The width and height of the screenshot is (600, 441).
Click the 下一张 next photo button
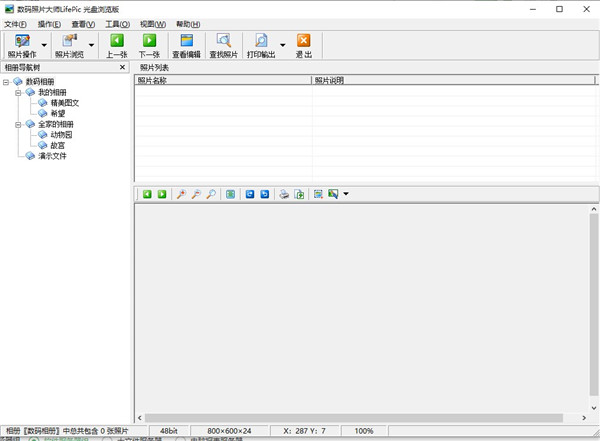pos(150,45)
